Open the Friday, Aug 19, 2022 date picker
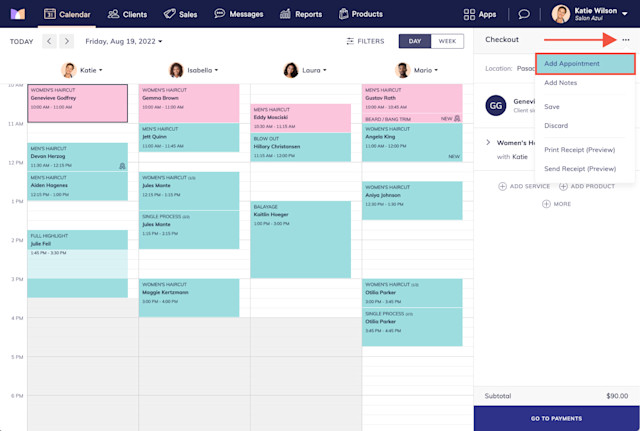 [124, 41]
